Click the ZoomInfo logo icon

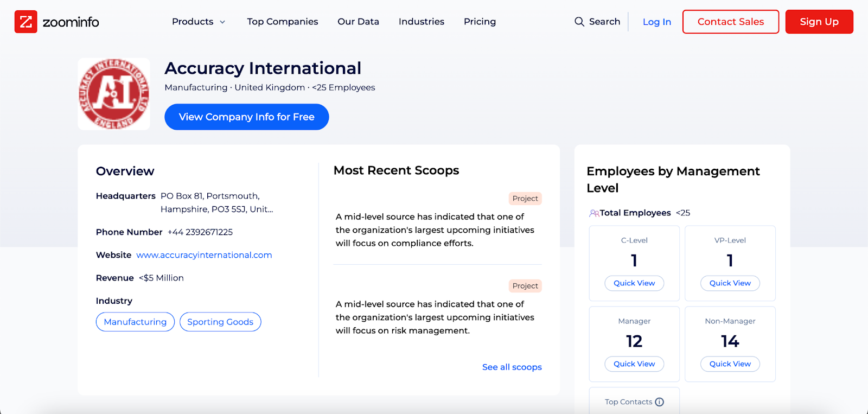coord(26,22)
